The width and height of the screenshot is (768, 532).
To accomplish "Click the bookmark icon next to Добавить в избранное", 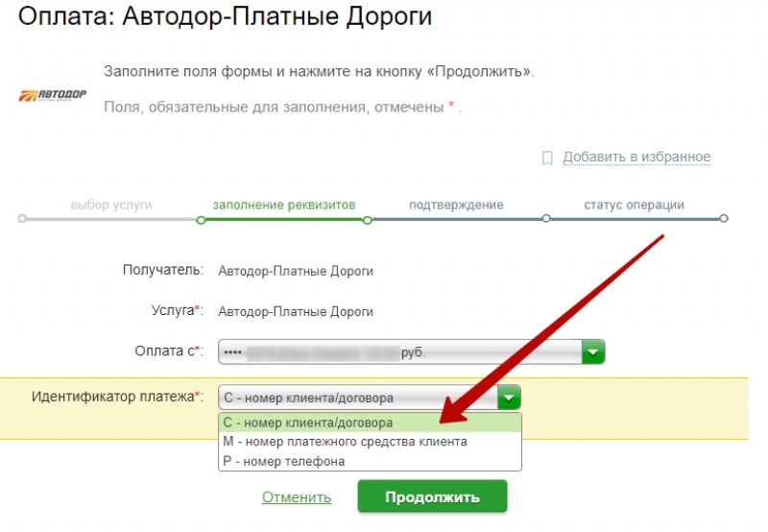I will pos(547,157).
